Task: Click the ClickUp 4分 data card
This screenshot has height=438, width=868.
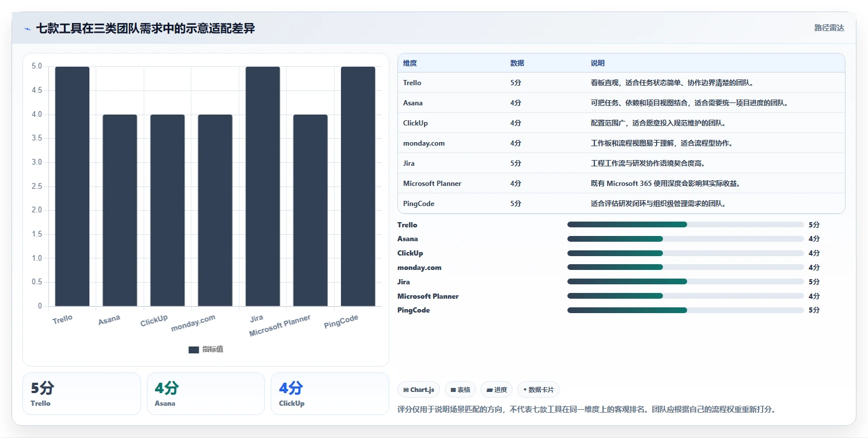Action: click(329, 394)
